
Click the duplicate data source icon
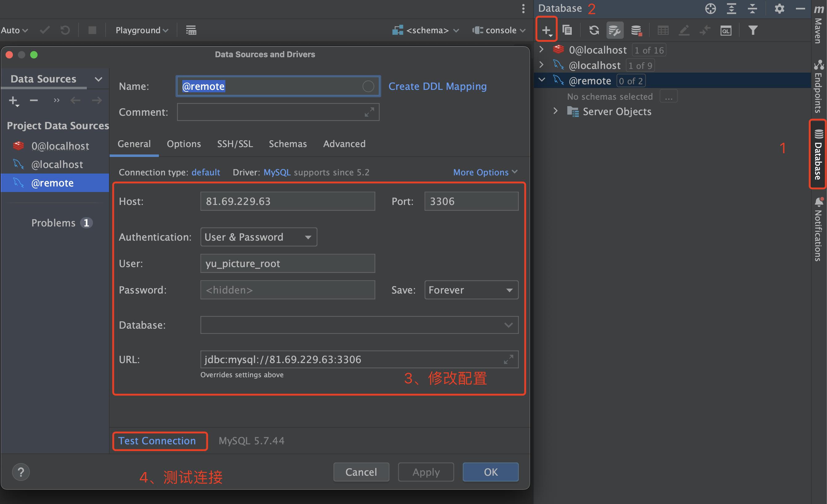(x=567, y=30)
